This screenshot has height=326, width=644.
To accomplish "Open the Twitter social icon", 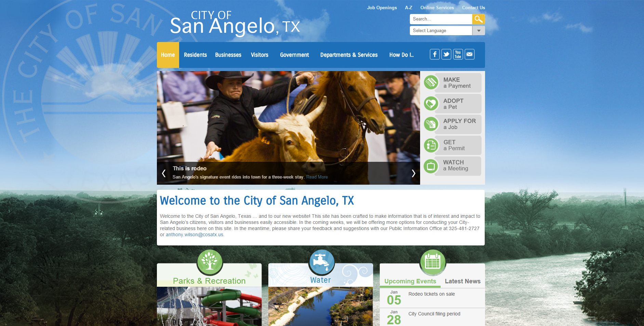I will click(x=446, y=54).
